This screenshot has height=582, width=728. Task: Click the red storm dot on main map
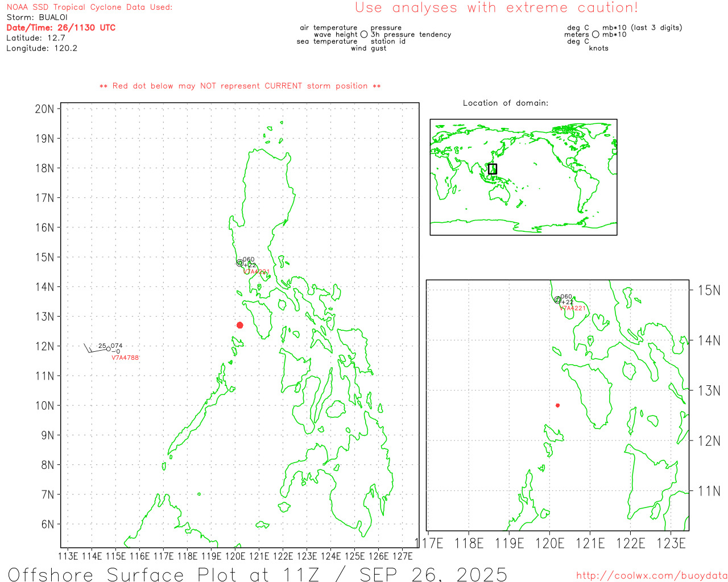[x=240, y=325]
